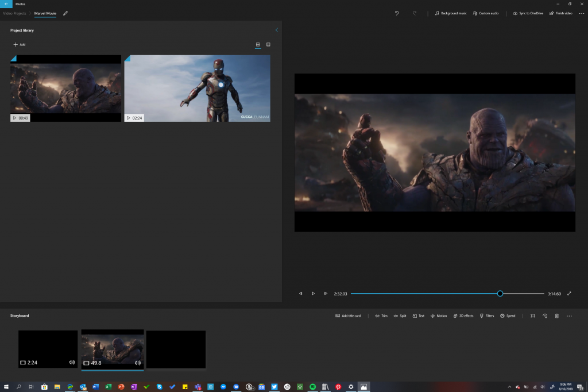Go back to Video Projects
The width and height of the screenshot is (588, 392).
pyautogui.click(x=14, y=13)
